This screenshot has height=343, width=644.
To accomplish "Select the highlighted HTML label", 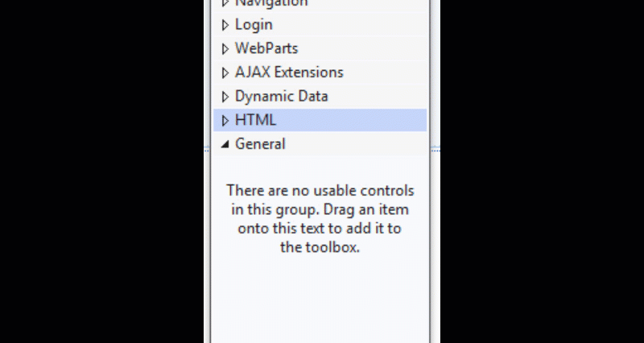I will click(x=255, y=121).
